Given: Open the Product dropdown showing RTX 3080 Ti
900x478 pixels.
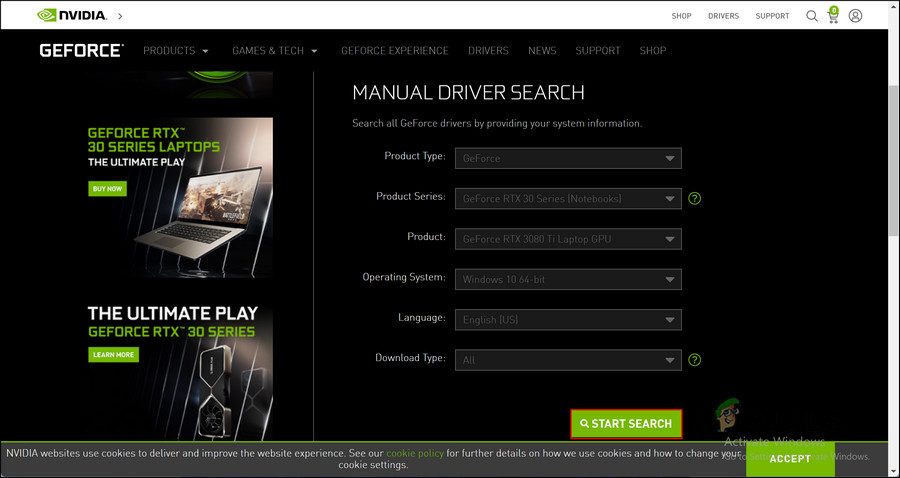Looking at the screenshot, I should [x=568, y=239].
